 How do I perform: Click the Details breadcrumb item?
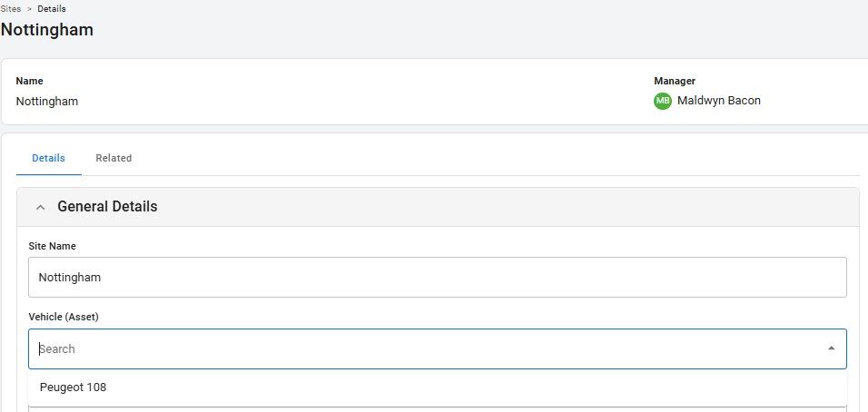click(x=52, y=9)
